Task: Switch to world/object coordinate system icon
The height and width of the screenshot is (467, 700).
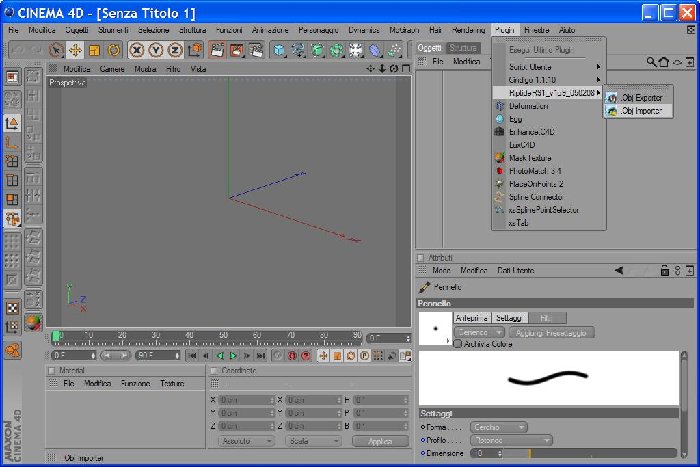Action: coord(195,50)
